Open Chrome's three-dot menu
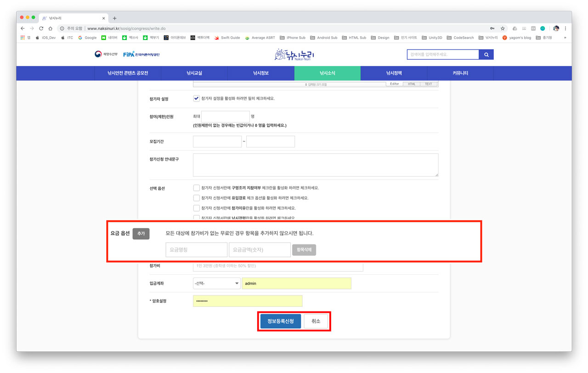 tap(565, 28)
